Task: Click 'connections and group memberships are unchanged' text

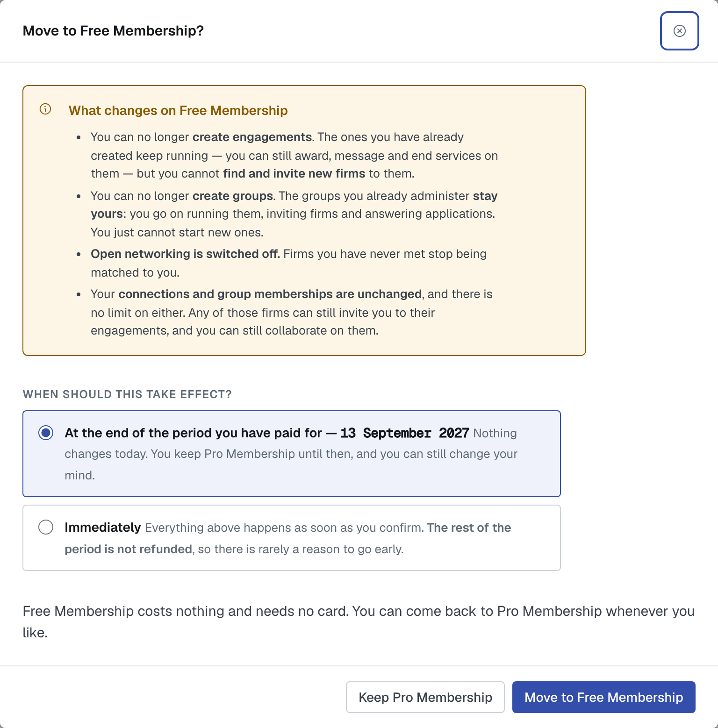Action: (x=270, y=294)
